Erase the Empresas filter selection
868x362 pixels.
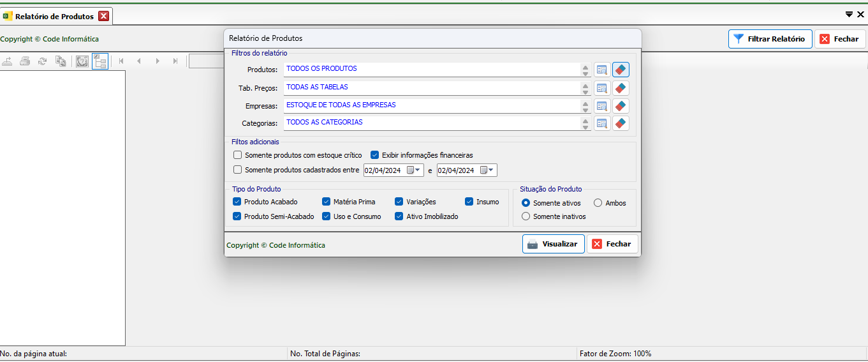point(621,106)
